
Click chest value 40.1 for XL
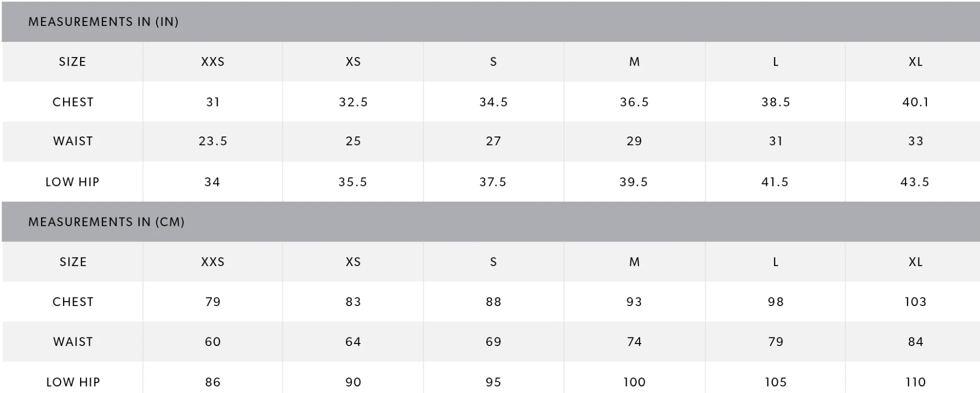pyautogui.click(x=915, y=102)
